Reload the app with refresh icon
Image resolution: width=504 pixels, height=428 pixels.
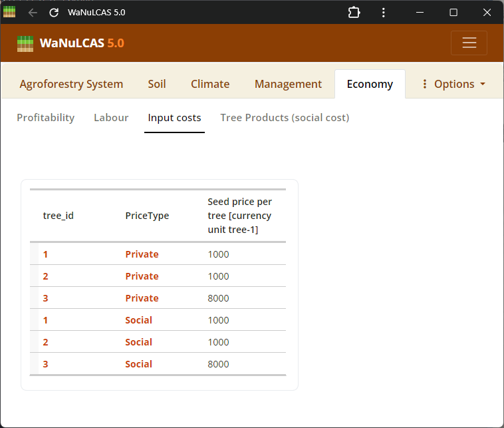point(55,13)
